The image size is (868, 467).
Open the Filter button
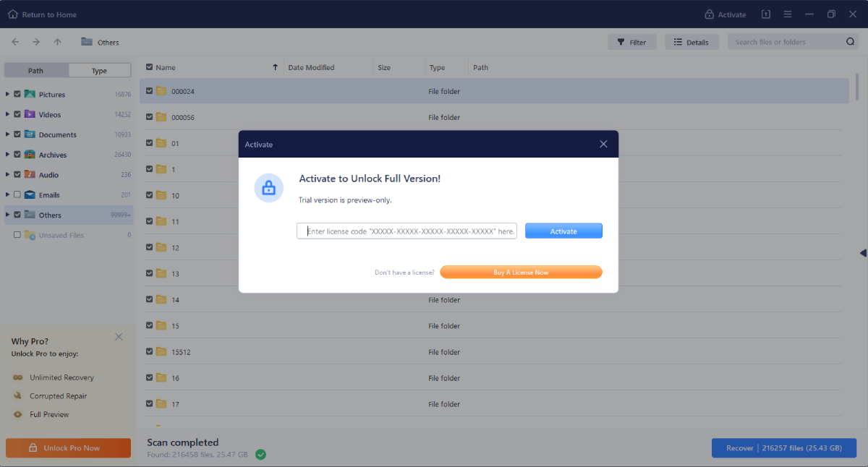632,42
